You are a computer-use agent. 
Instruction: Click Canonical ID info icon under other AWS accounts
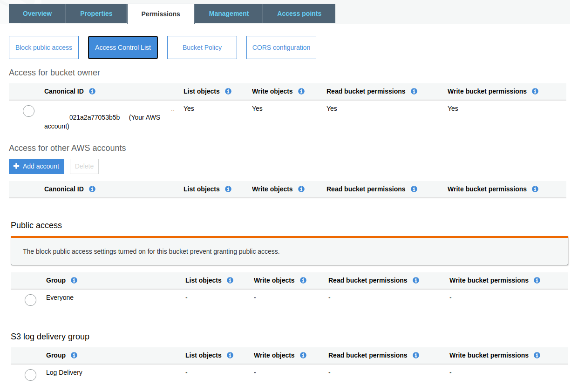92,189
